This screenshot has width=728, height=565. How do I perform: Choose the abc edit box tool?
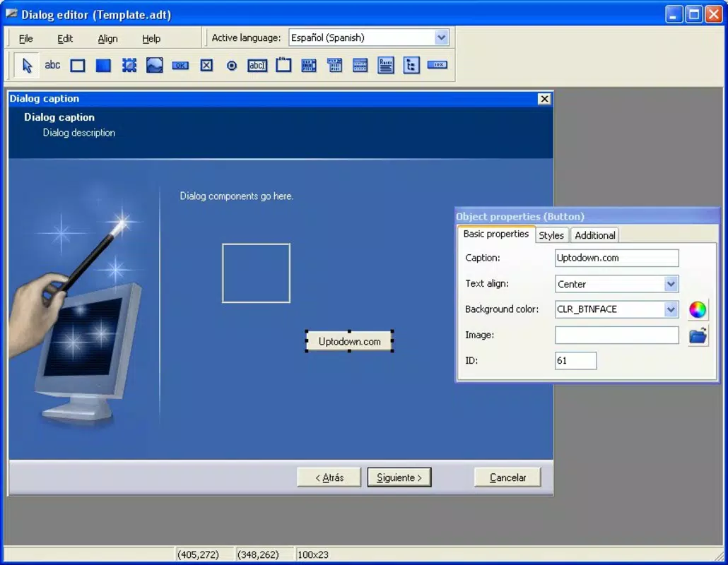(257, 66)
